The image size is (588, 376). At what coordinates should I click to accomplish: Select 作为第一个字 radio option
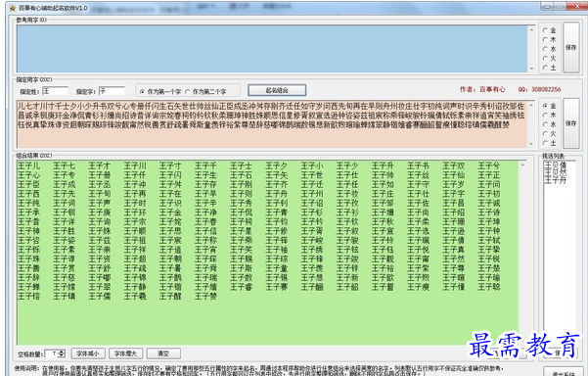pyautogui.click(x=160, y=91)
